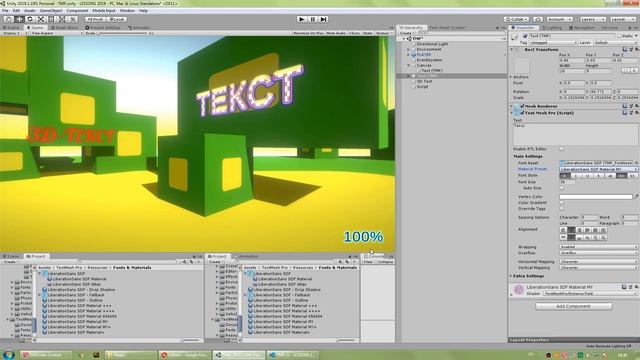Open anchor presets box in Rect Transform
This screenshot has height=360, width=640.
tap(522, 65)
